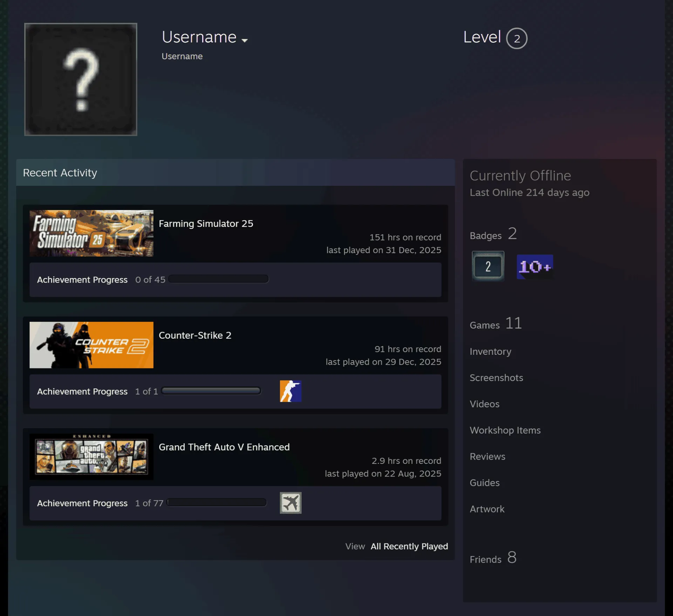Open the Counter-Strike 2 achievement icon
Screen dimensions: 673x616
pyautogui.click(x=291, y=391)
